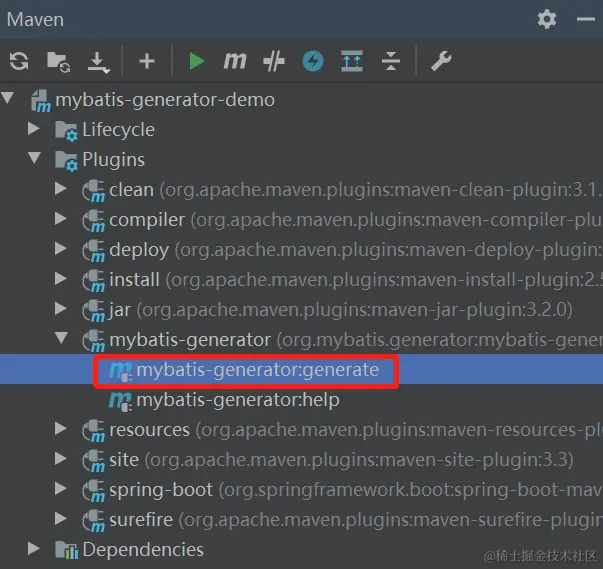Expand the deploy plugin arrow
Screen dimensions: 603x569
pyautogui.click(x=61, y=248)
